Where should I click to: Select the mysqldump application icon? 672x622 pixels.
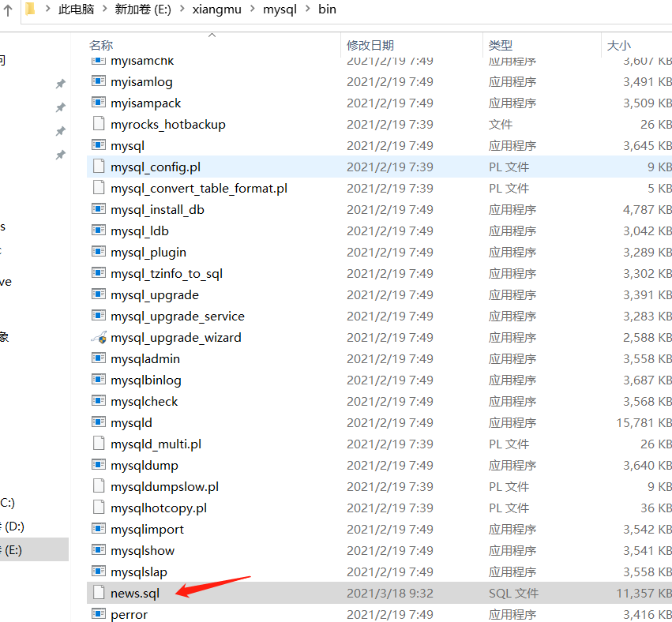[x=97, y=465]
